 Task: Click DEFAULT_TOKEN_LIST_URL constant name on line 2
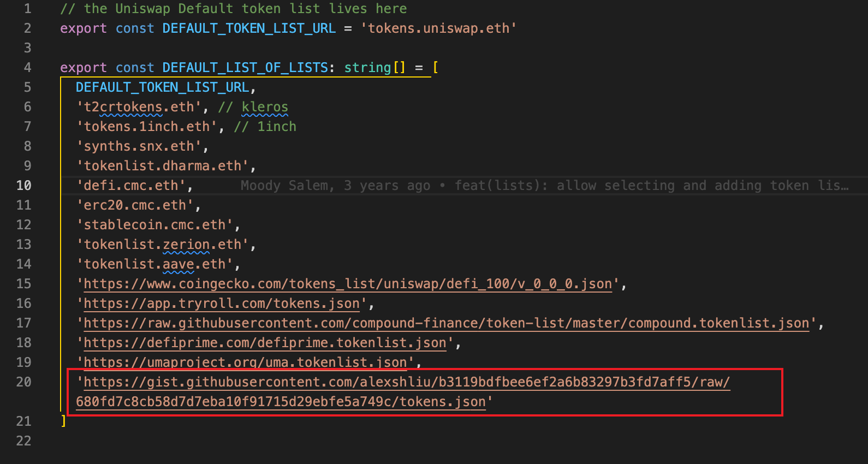point(249,28)
